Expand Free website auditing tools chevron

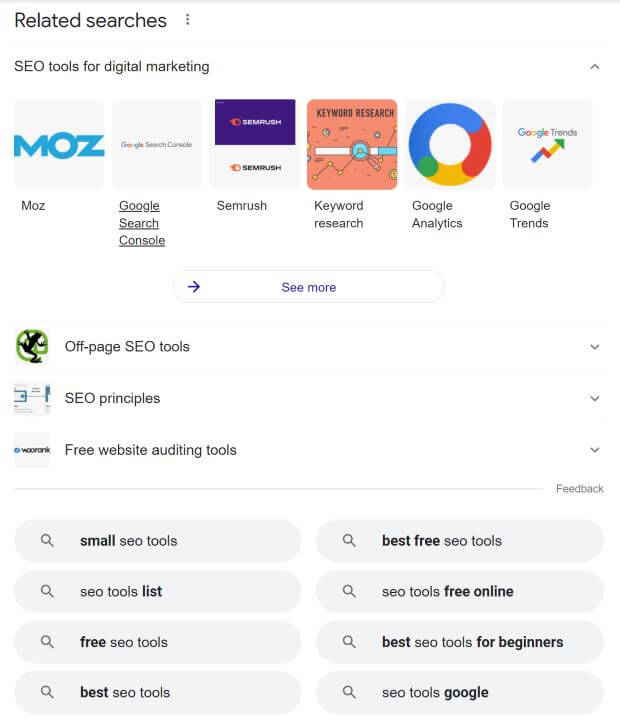[x=595, y=450]
